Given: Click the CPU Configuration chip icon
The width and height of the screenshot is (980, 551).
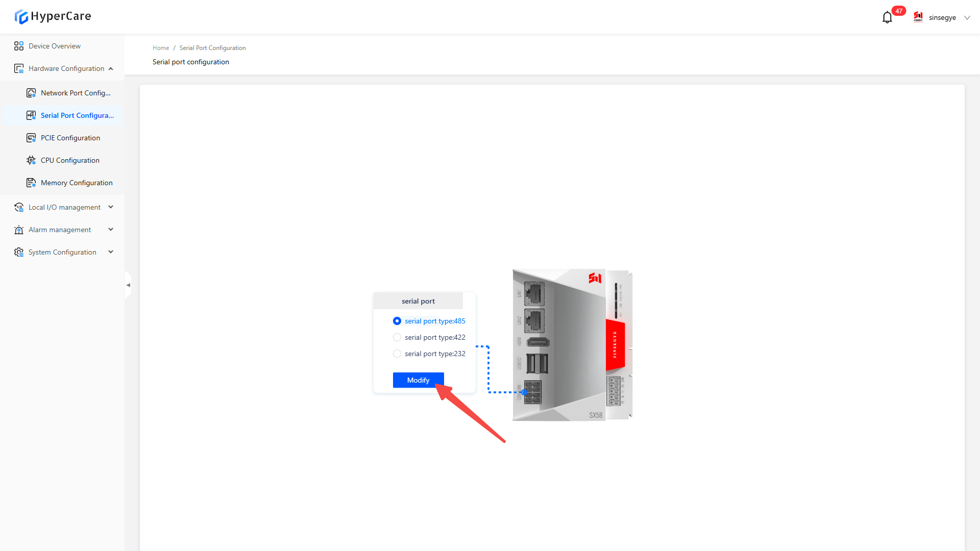Looking at the screenshot, I should point(31,160).
